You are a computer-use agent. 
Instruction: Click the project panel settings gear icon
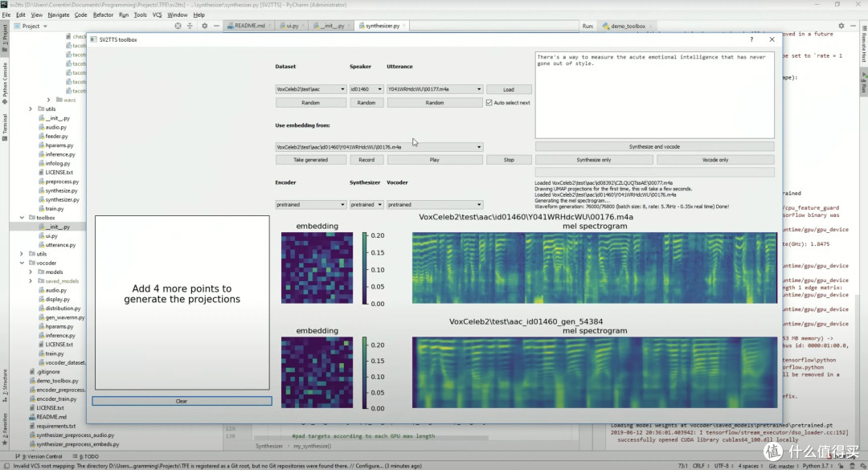pos(204,26)
